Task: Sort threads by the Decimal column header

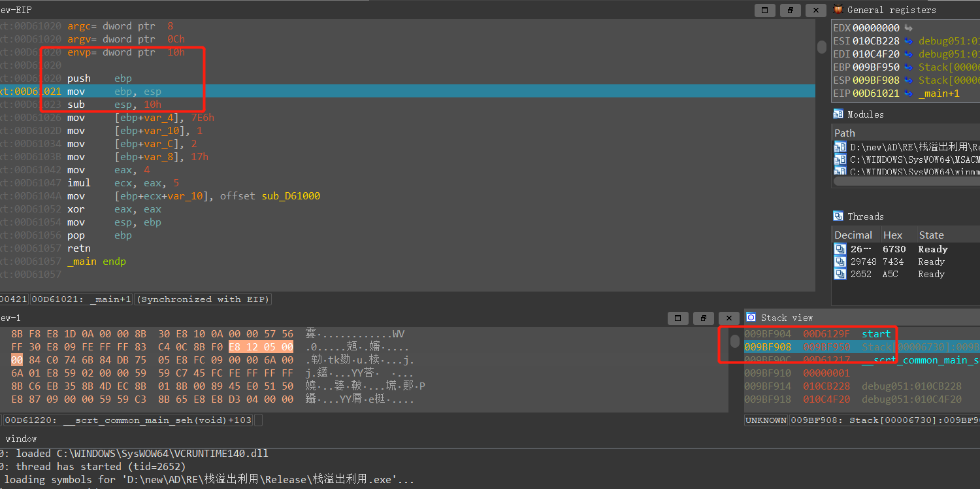Action: [x=853, y=235]
